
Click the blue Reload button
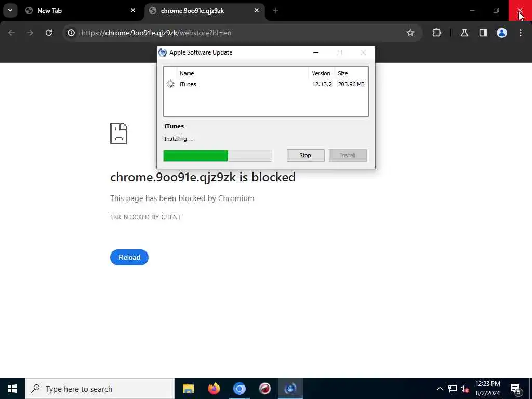[x=129, y=258]
